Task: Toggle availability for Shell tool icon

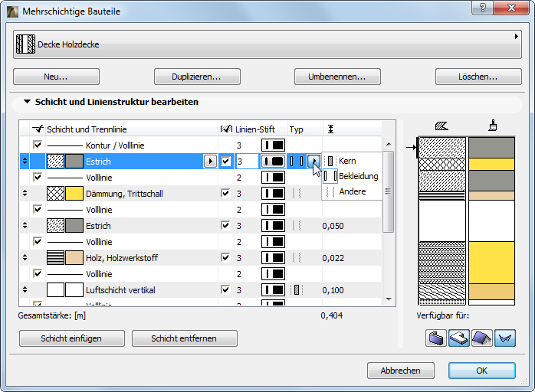Action: pos(505,338)
